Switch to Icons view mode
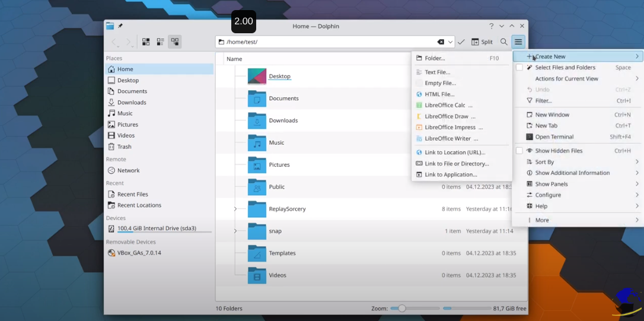 coord(146,42)
